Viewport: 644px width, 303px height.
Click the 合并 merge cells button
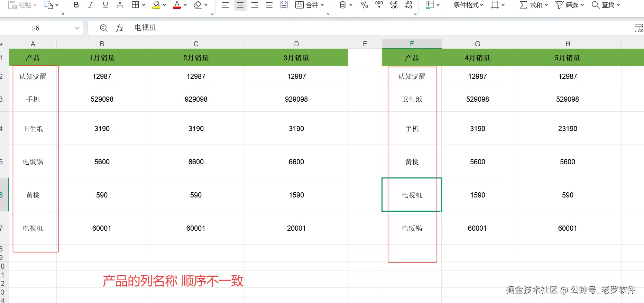tap(307, 5)
